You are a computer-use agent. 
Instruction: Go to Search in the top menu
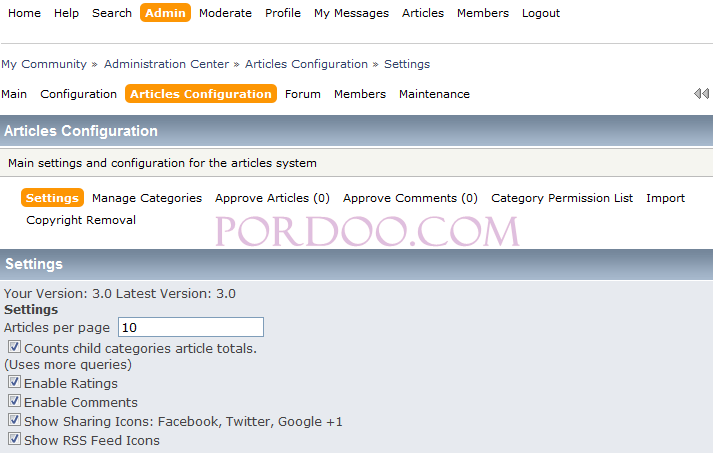112,13
